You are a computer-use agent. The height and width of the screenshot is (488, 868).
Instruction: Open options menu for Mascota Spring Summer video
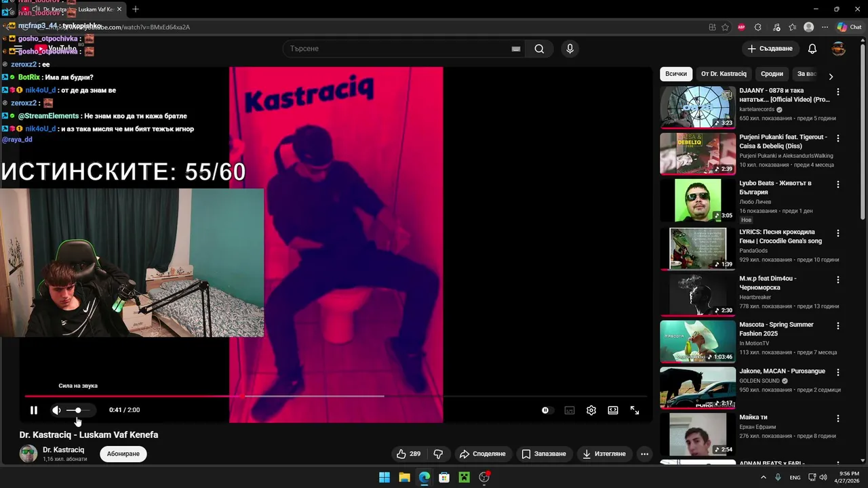[x=838, y=325]
